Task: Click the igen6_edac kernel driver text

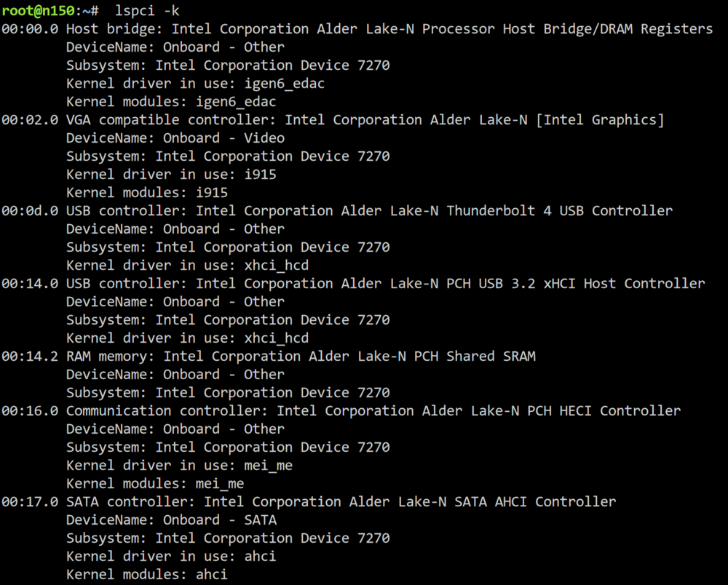Action: click(x=284, y=84)
